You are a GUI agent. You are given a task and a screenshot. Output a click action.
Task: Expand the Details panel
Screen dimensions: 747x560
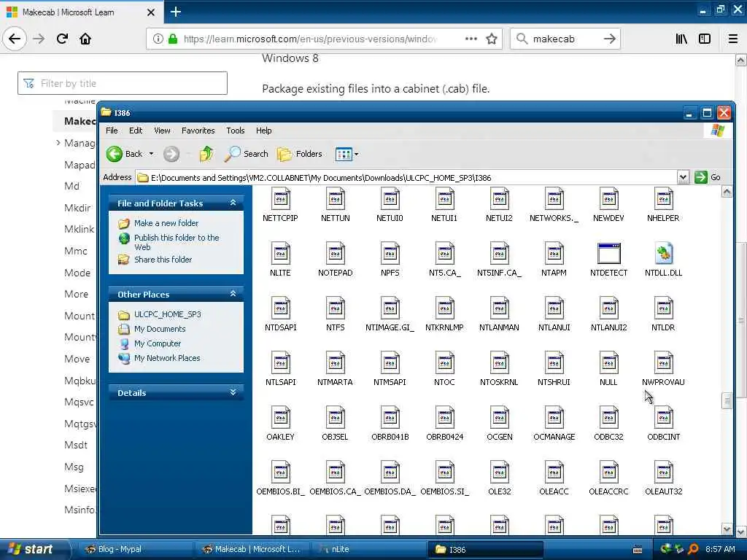pyautogui.click(x=233, y=392)
